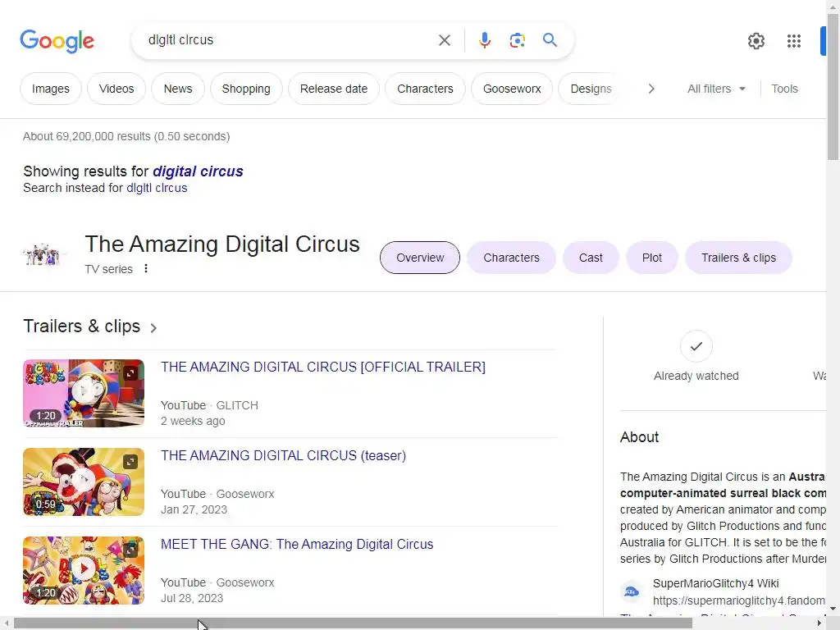Image resolution: width=840 pixels, height=630 pixels.
Task: Start voice search with microphone
Action: click(x=485, y=40)
